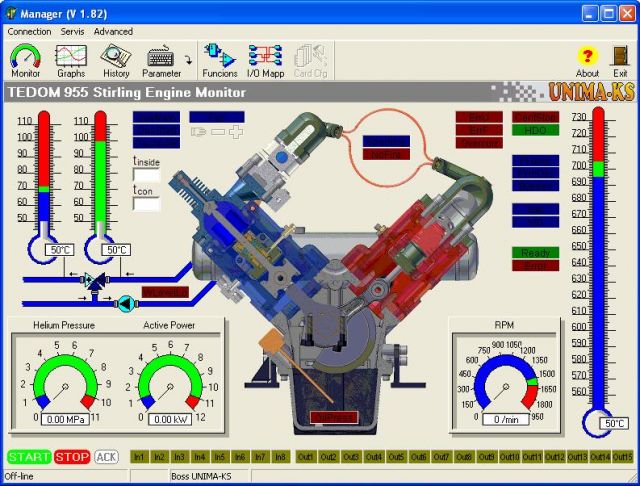Image resolution: width=640 pixels, height=486 pixels.
Task: Open the Monitor view from the toolbar
Action: pos(25,60)
